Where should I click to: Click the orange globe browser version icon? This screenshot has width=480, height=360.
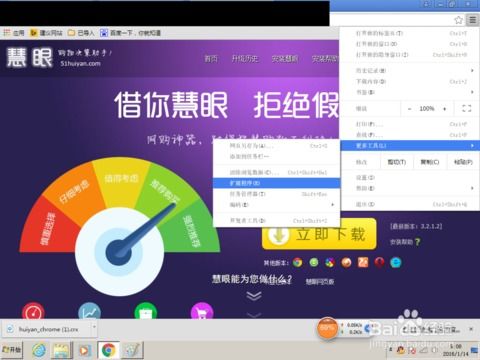(x=346, y=263)
